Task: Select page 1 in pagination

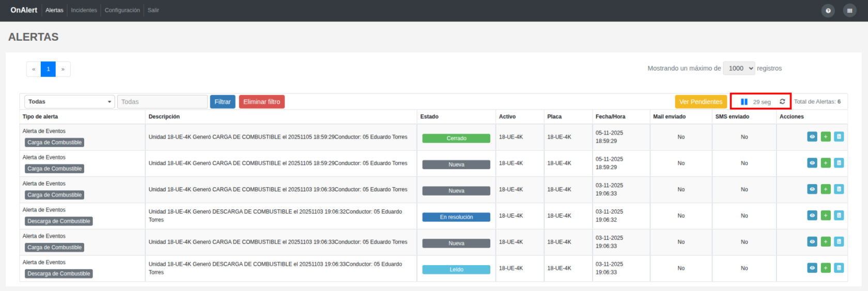Action: pos(48,69)
